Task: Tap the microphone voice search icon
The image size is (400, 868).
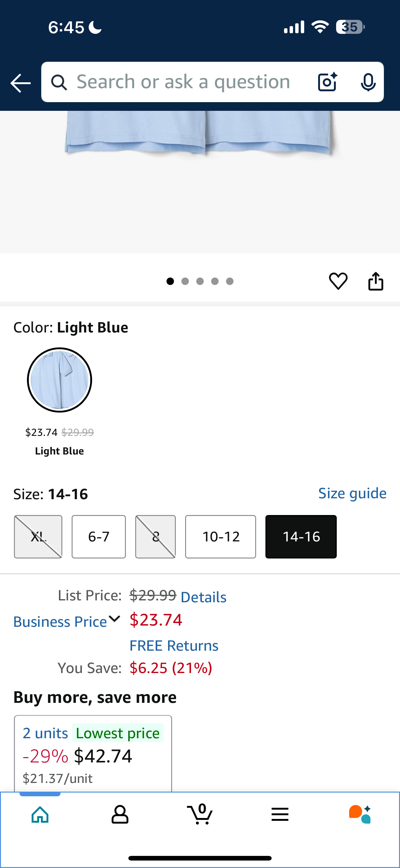Action: [368, 82]
